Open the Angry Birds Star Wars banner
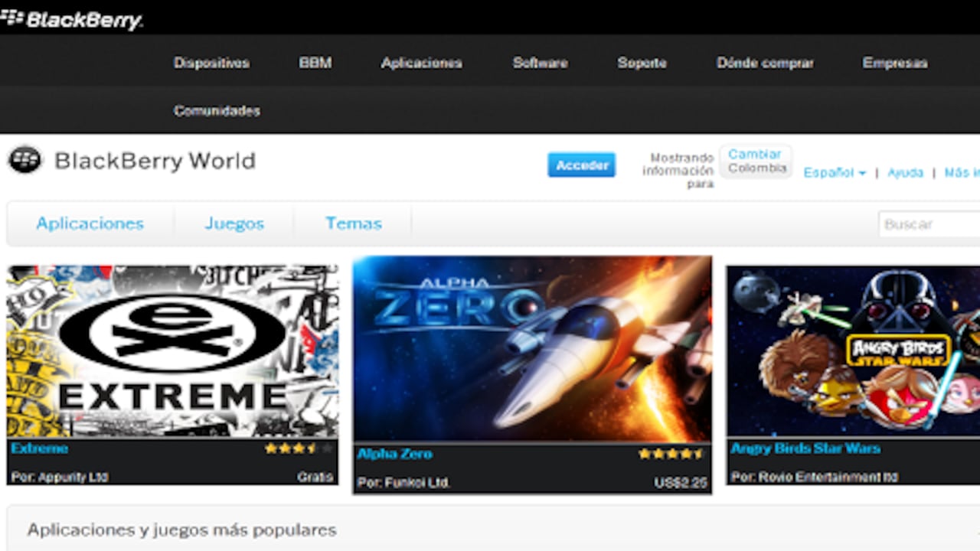 tap(853, 350)
